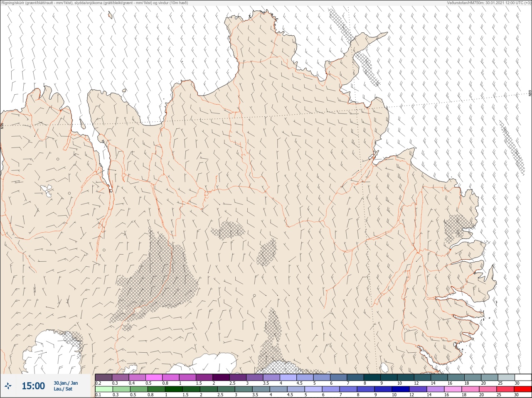Click the 'Veðurstofan/HM750m' model run text
Screen dimensions: 532x398
[465, 3]
